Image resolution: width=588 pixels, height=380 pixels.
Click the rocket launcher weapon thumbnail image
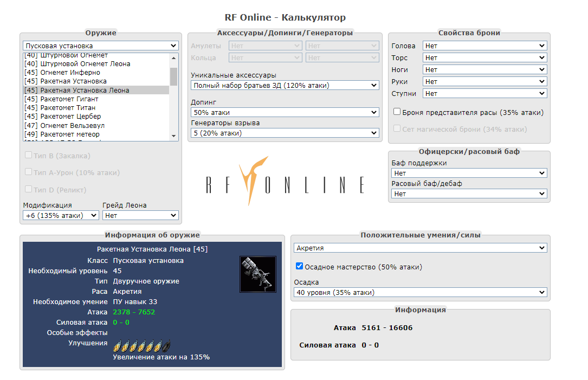coord(258,274)
